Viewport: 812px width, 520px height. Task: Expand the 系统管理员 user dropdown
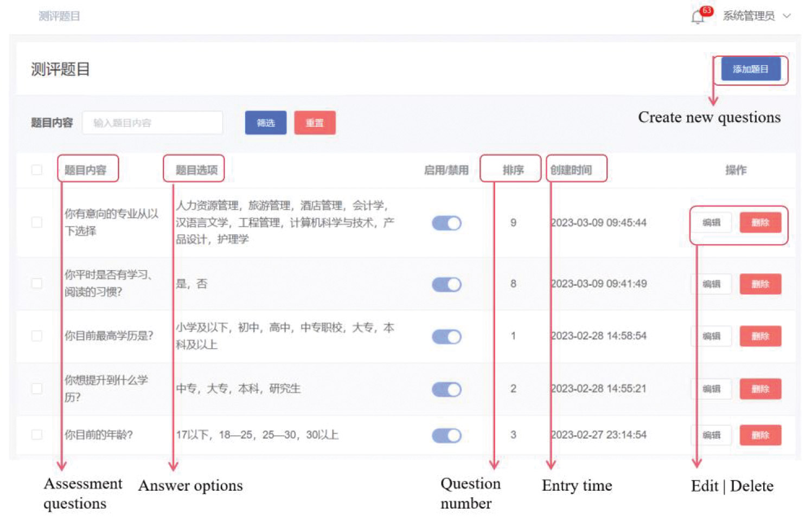pyautogui.click(x=756, y=16)
